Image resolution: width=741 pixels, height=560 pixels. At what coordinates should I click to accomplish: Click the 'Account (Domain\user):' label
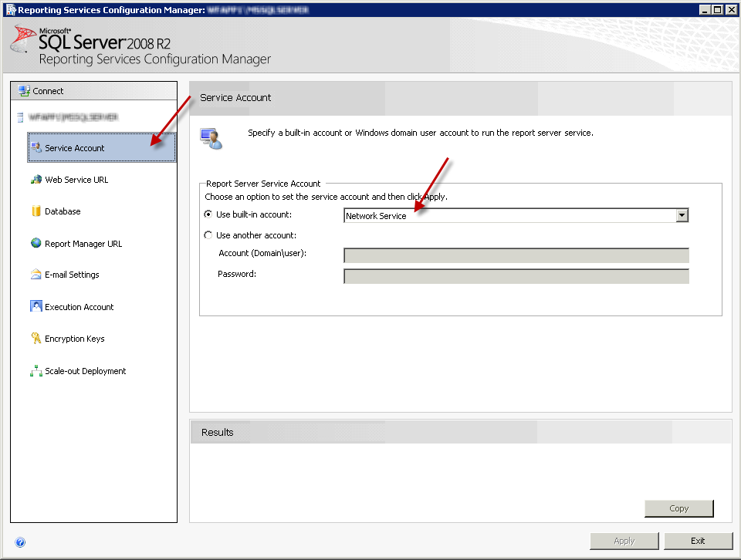pyautogui.click(x=262, y=253)
